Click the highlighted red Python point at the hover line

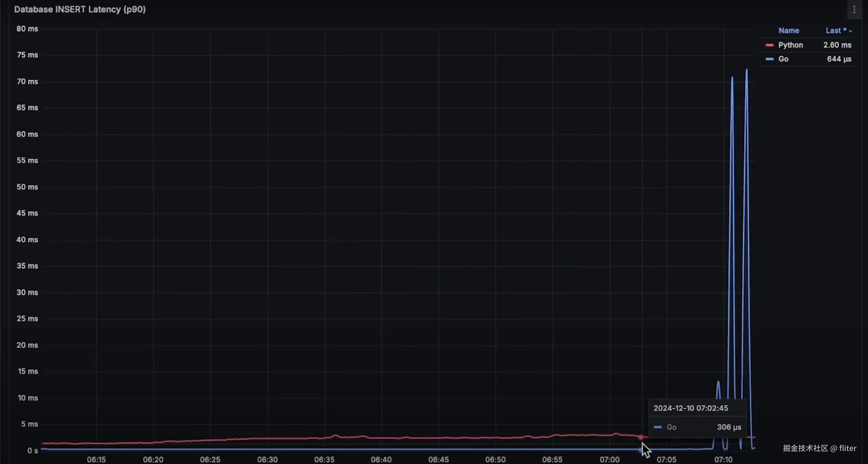click(640, 437)
